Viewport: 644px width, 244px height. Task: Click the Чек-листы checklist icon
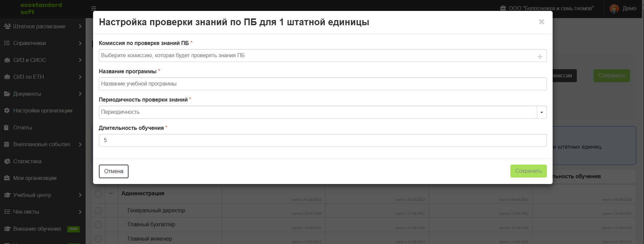point(7,212)
